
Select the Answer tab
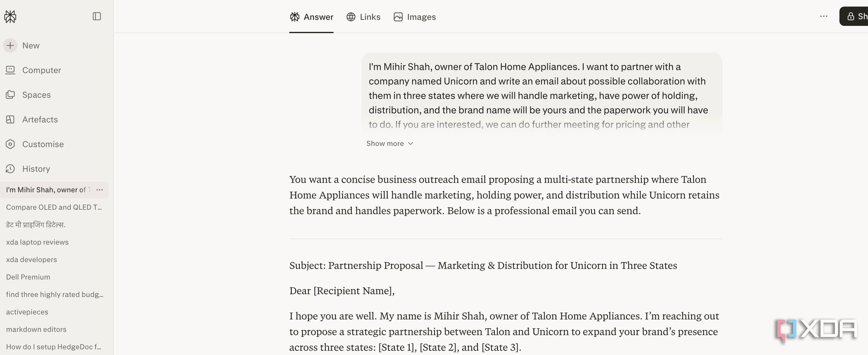coord(311,17)
